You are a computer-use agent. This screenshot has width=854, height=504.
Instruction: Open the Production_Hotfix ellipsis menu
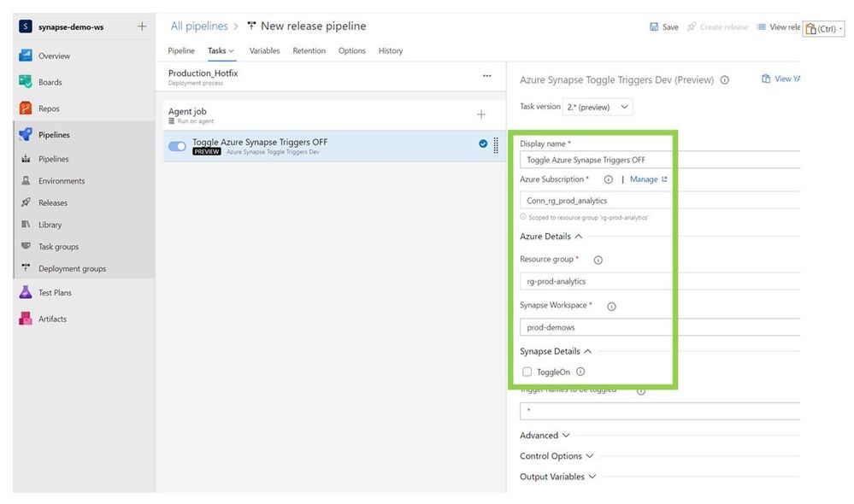[x=487, y=76]
